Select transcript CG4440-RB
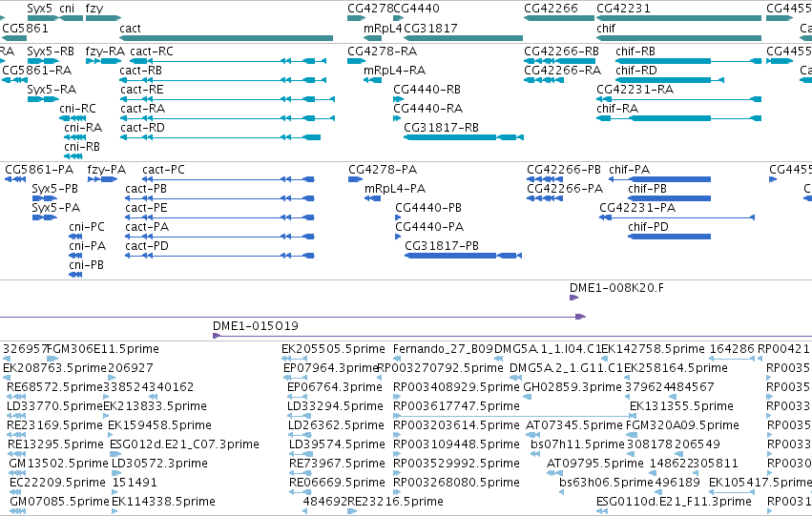This screenshot has width=812, height=516. (x=398, y=99)
